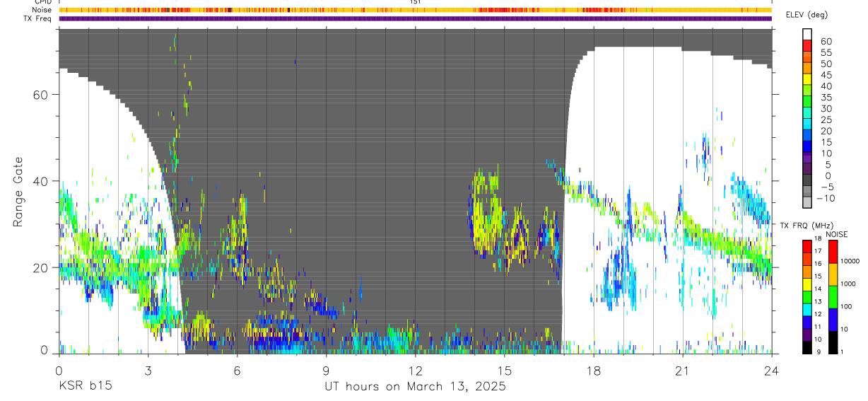The image size is (868, 401).
Task: Click y-axis Range Gate tick '20'
Action: click(41, 268)
